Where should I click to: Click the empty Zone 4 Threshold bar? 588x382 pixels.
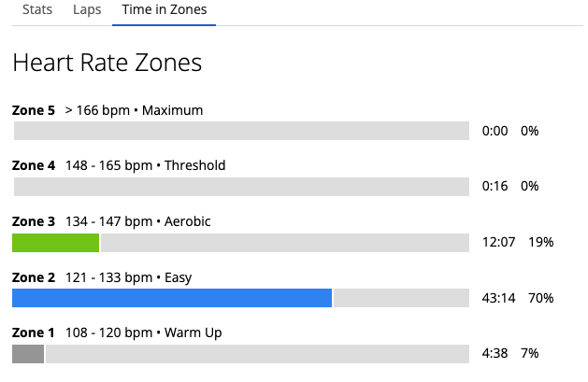pos(241,187)
